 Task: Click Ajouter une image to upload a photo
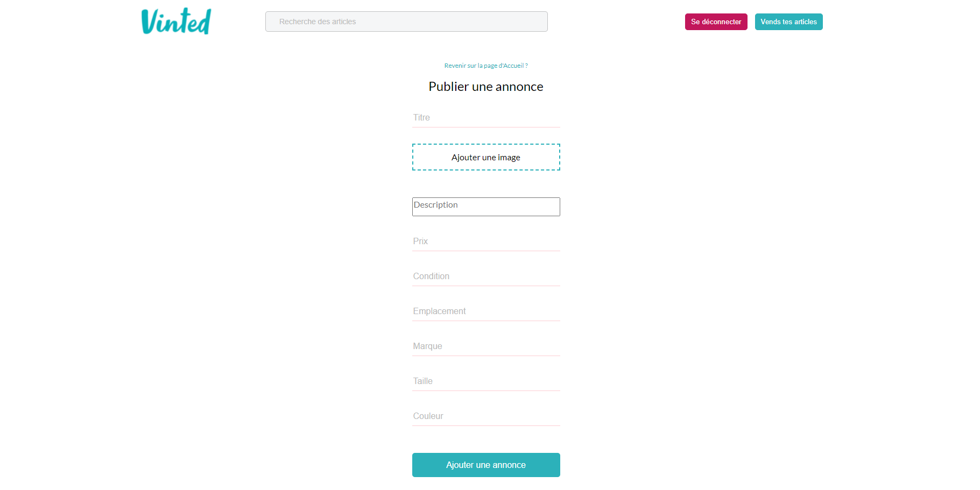point(485,157)
